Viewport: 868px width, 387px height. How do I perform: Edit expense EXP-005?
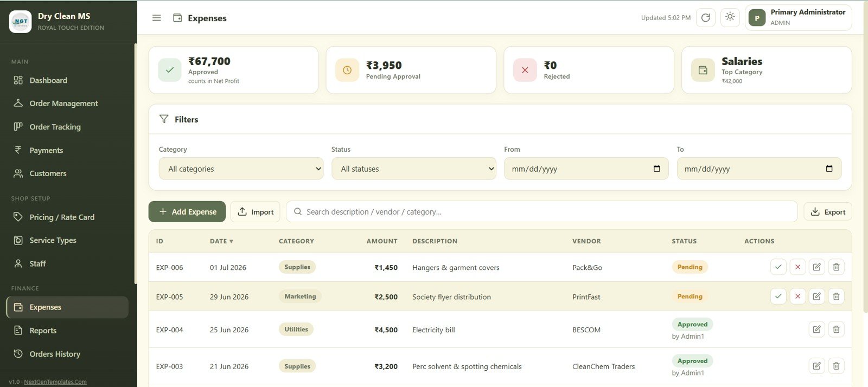817,296
